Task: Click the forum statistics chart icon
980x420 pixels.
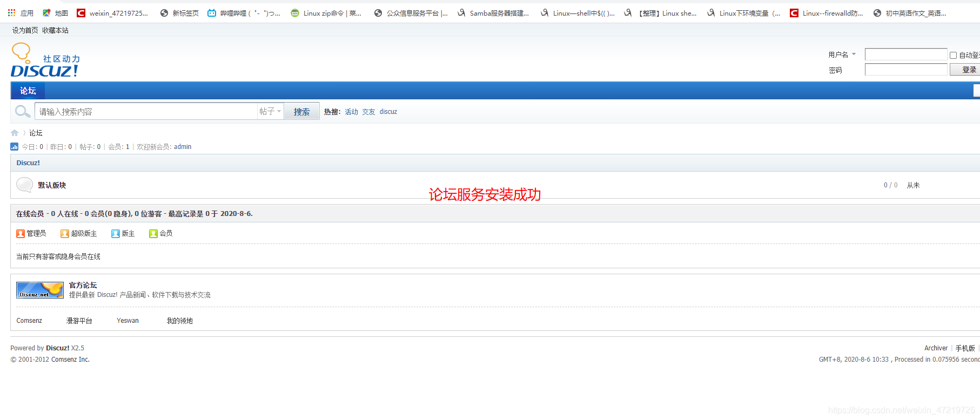Action: tap(15, 147)
